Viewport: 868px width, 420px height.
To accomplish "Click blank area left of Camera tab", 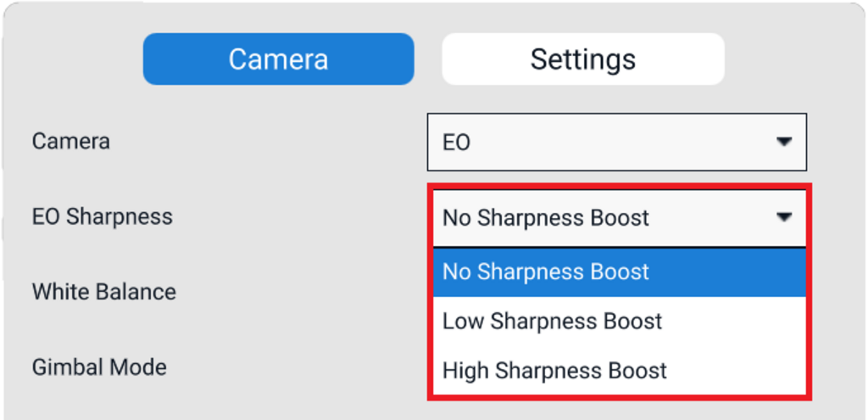I will click(76, 59).
